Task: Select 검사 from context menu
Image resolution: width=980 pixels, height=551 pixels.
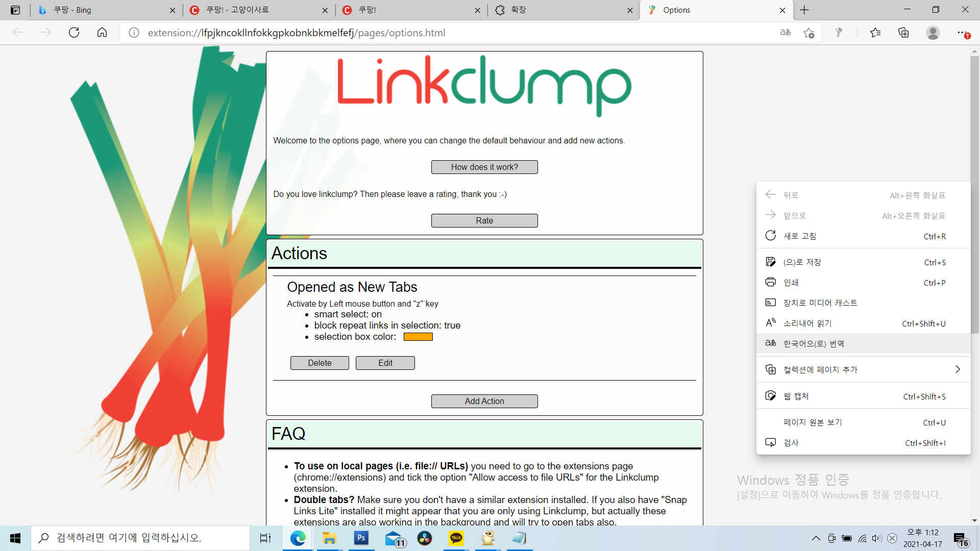Action: (864, 443)
